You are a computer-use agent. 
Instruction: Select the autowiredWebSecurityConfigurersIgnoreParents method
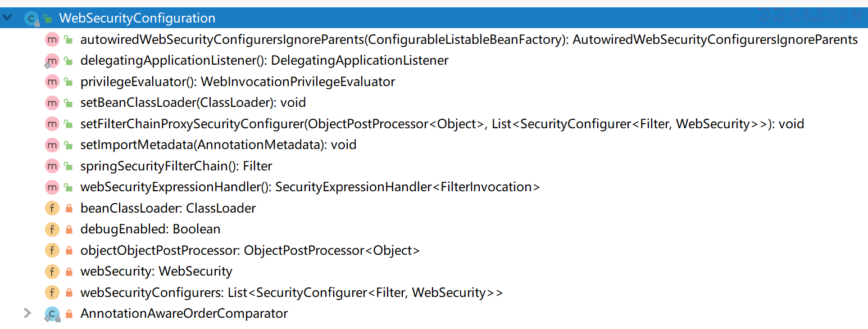[x=469, y=39]
